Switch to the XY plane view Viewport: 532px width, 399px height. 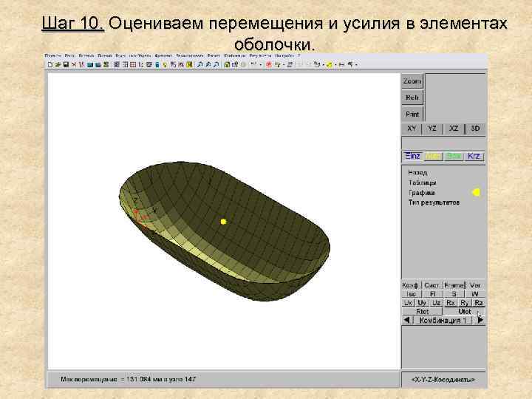412,129
